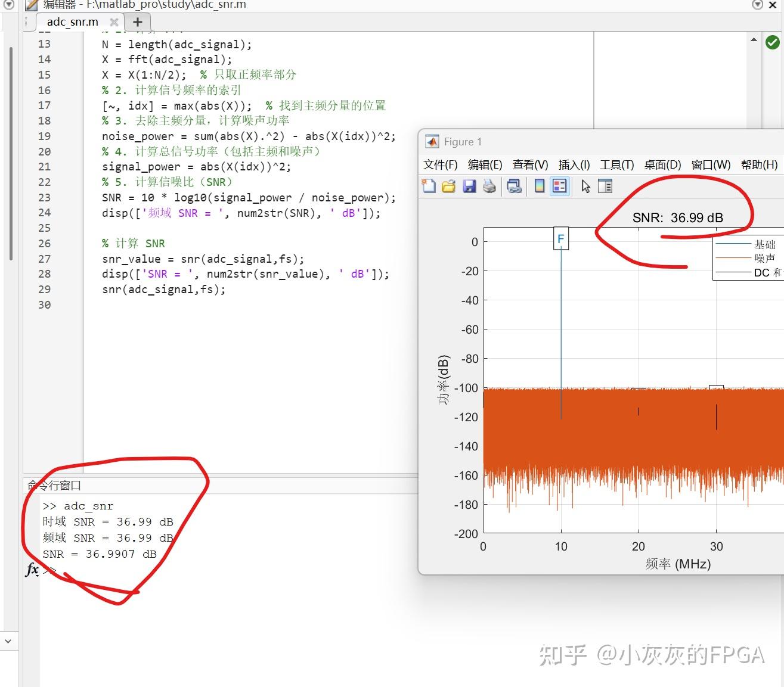Open the 桌面(D) menu in Figure 1
This screenshot has height=687, width=784.
click(662, 165)
